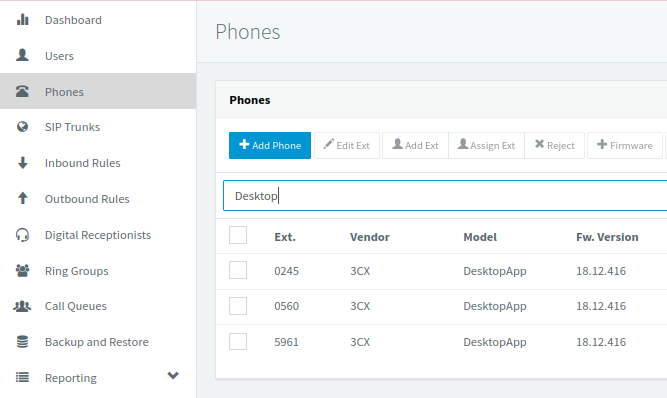
Task: Open Outbound Rules up-arrow icon
Action: pos(23,198)
